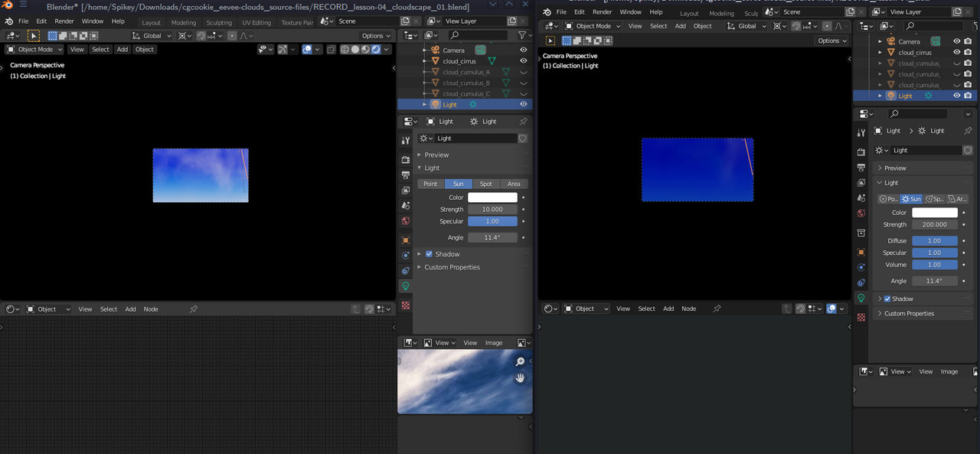The width and height of the screenshot is (980, 454).
Task: Show cloud_cumulus_A via eye icon, left outliner
Action: coord(524,72)
